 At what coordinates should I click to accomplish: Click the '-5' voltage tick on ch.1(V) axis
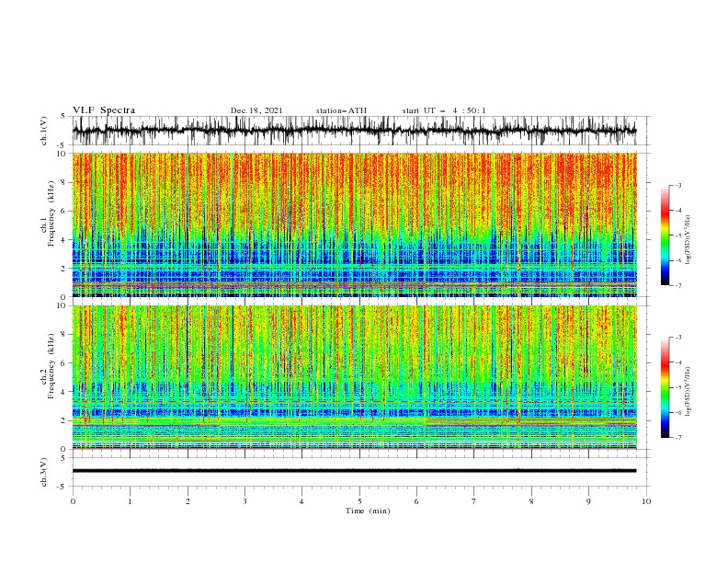[x=63, y=145]
